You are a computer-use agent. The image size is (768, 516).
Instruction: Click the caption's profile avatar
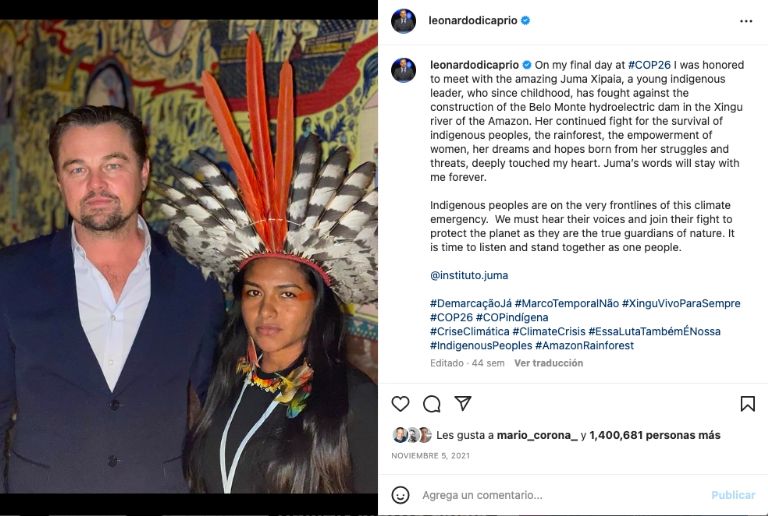pyautogui.click(x=403, y=70)
